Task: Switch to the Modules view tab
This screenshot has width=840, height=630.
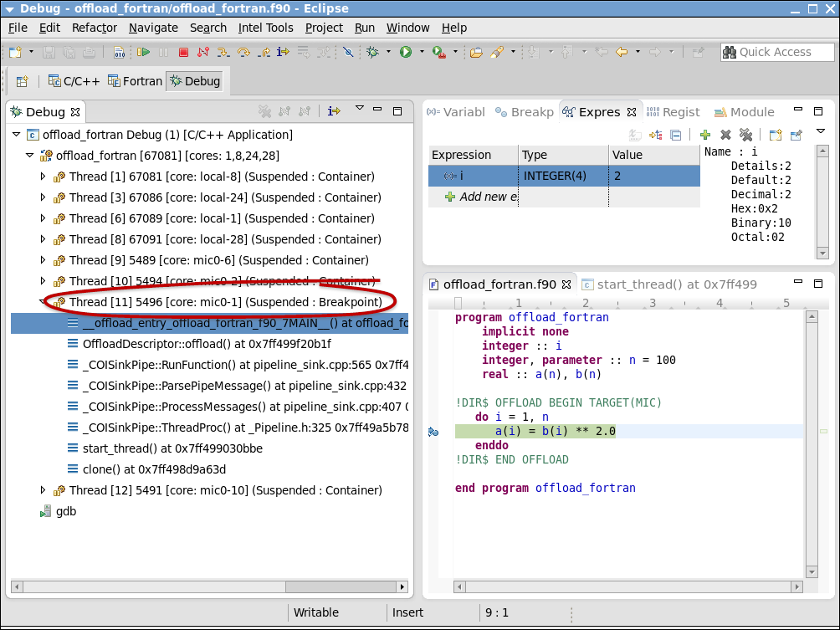Action: coord(745,112)
